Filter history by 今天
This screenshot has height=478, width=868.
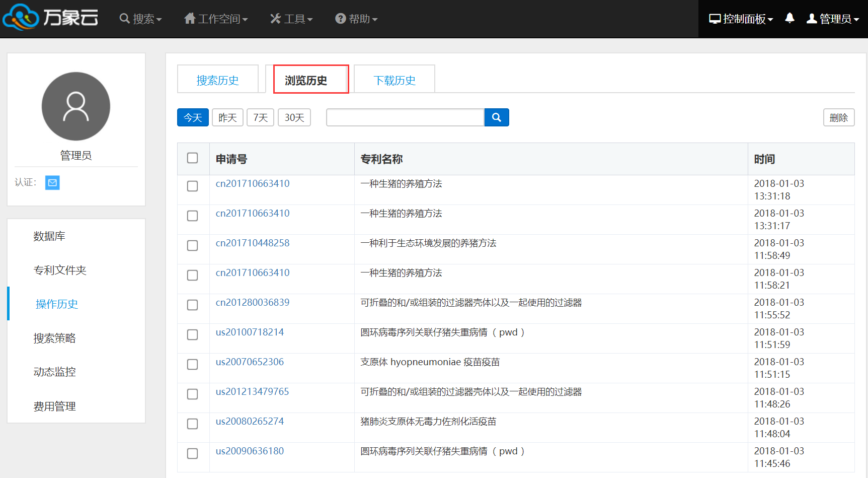[193, 117]
